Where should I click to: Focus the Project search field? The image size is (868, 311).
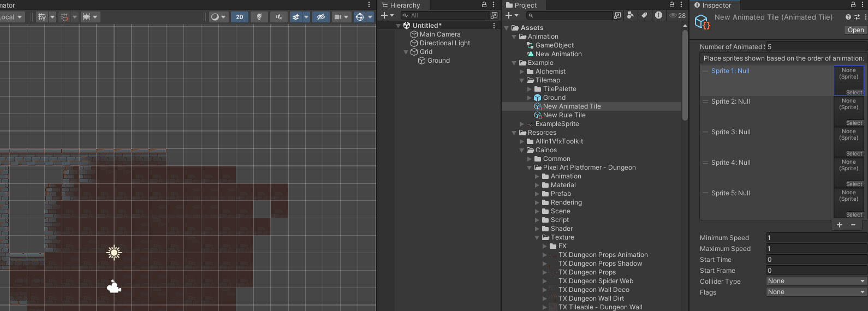point(569,15)
